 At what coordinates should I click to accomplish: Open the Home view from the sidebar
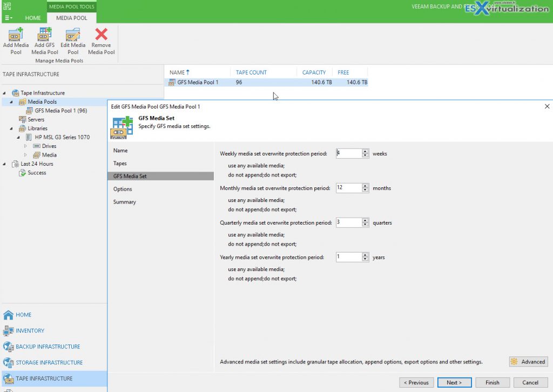tap(24, 314)
